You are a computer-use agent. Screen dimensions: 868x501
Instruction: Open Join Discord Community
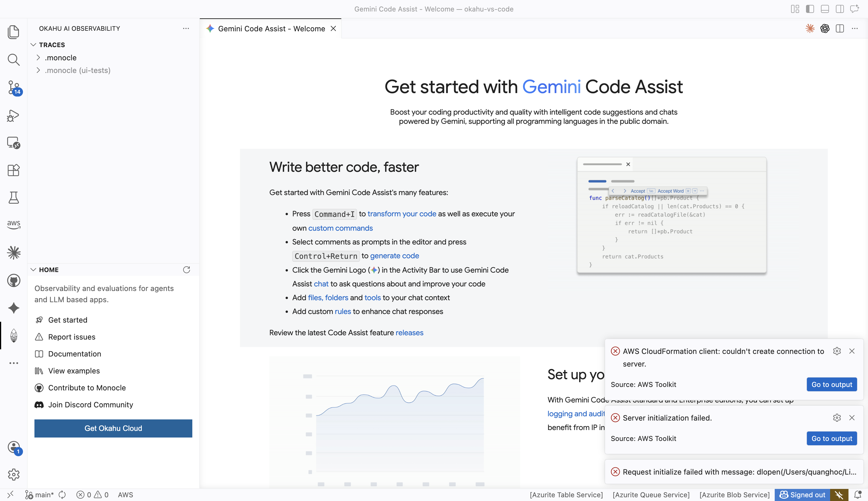click(x=90, y=405)
